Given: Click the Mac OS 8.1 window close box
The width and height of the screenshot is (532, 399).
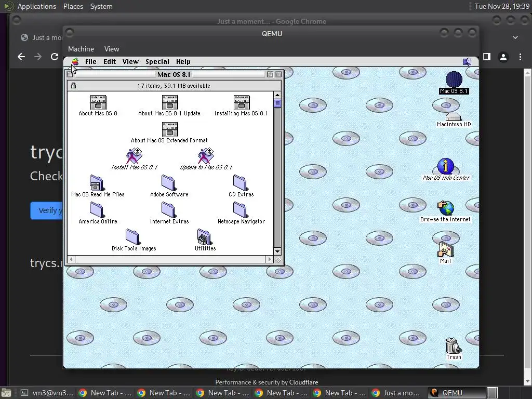Looking at the screenshot, I should 70,75.
